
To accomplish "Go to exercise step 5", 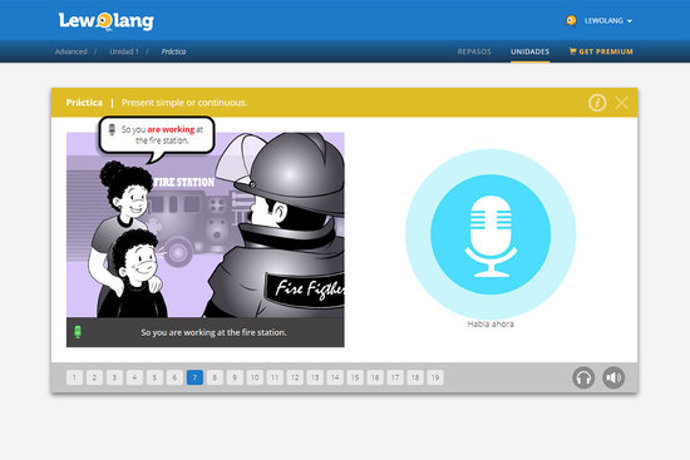I will [x=154, y=377].
